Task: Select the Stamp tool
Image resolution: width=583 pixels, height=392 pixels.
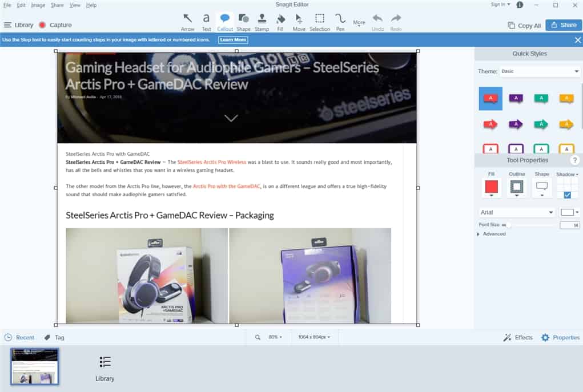Action: pyautogui.click(x=262, y=22)
